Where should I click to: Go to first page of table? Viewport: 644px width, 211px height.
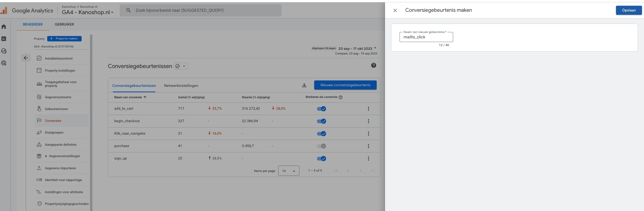336,171
